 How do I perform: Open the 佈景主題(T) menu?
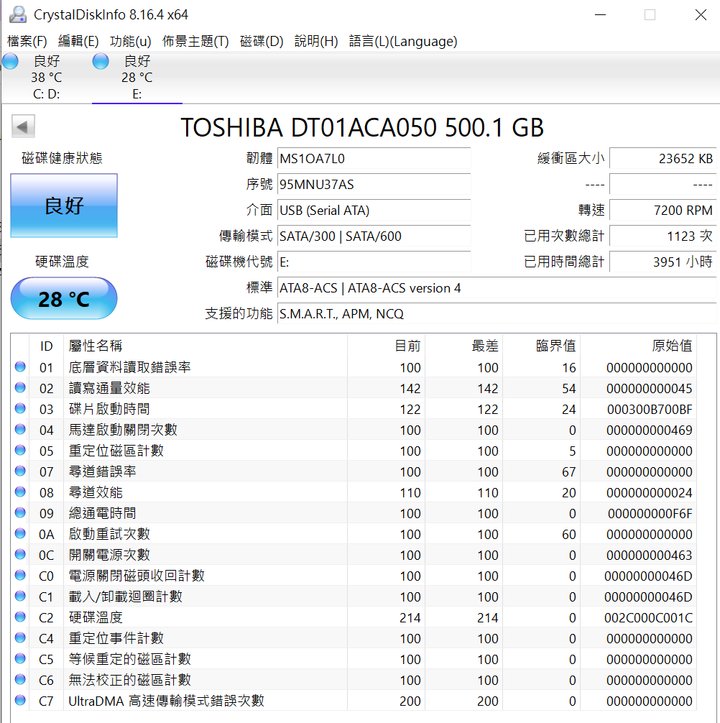(196, 41)
